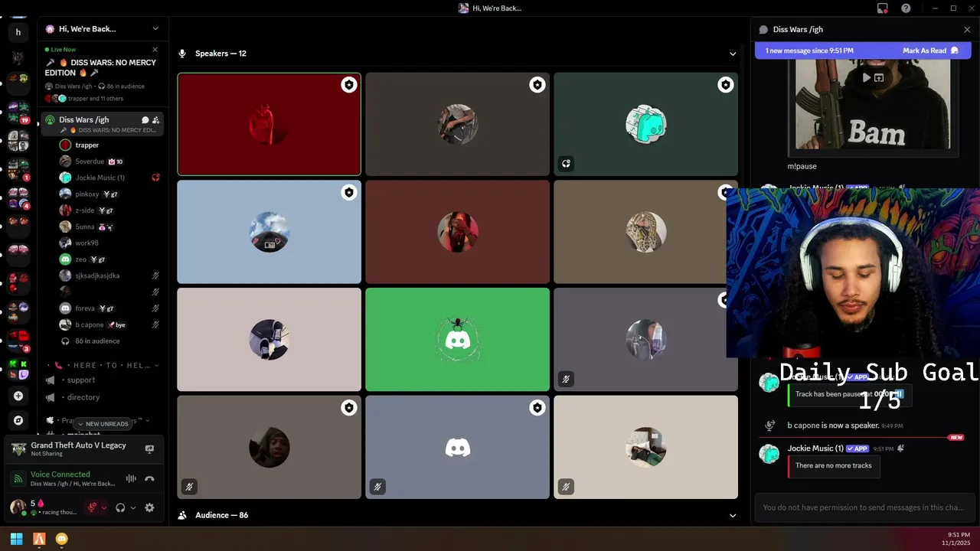
Task: Collapse the HERE TO HELP category
Action: [x=103, y=365]
